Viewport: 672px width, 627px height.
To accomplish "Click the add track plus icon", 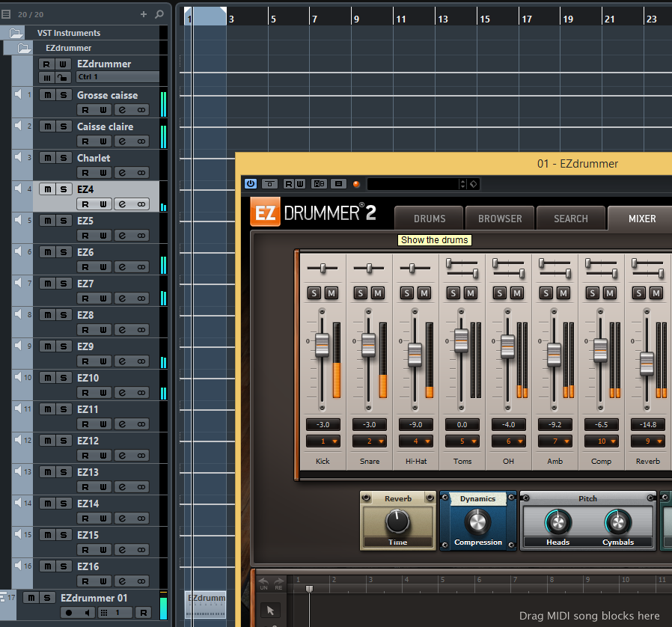I will coord(144,14).
